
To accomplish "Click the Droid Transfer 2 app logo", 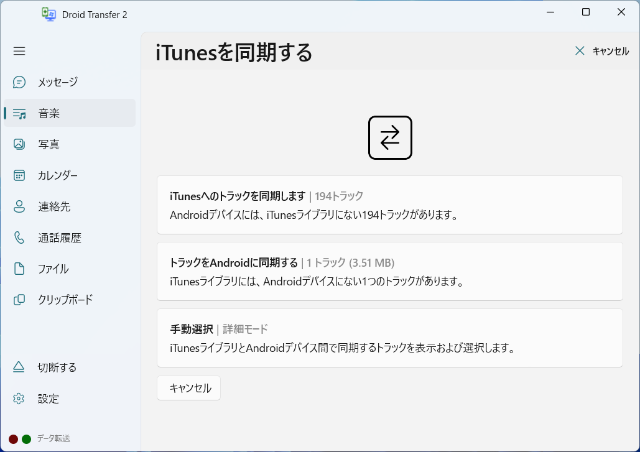I will click(49, 14).
